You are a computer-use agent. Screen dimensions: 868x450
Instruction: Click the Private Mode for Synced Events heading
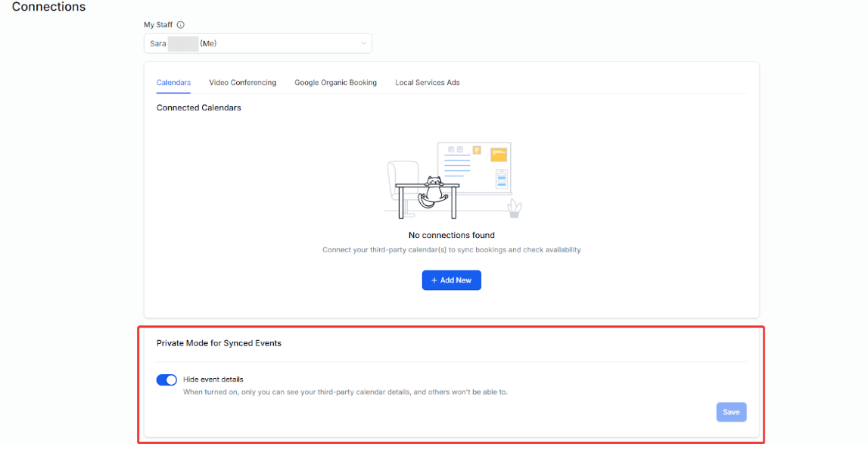tap(219, 343)
